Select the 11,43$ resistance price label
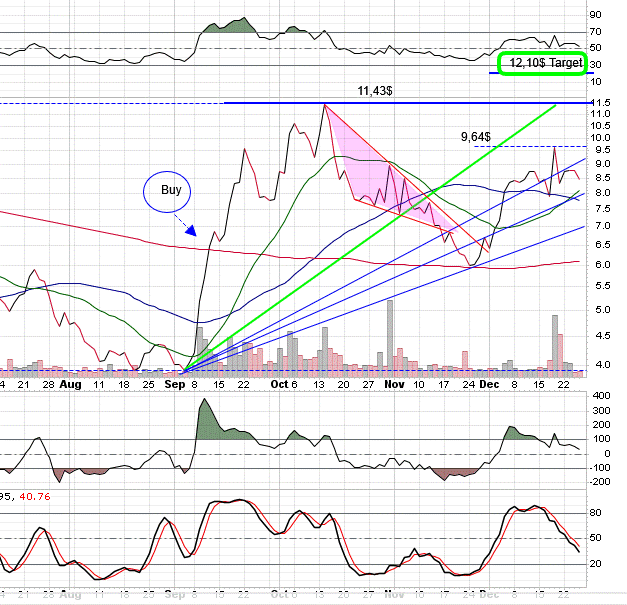Screen dimensions: 627x605 tap(375, 90)
